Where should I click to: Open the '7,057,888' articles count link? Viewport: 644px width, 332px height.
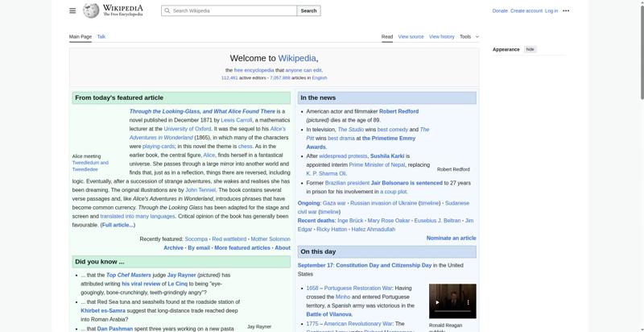click(279, 77)
